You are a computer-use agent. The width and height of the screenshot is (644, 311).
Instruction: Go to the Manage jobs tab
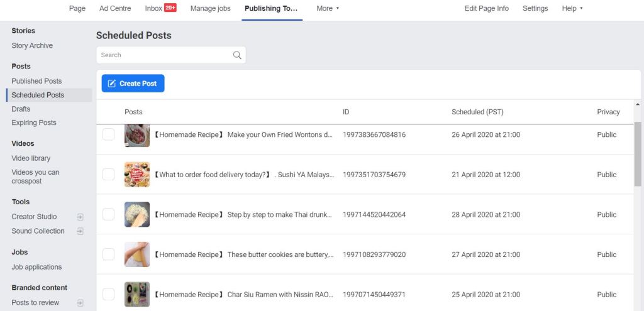(210, 9)
